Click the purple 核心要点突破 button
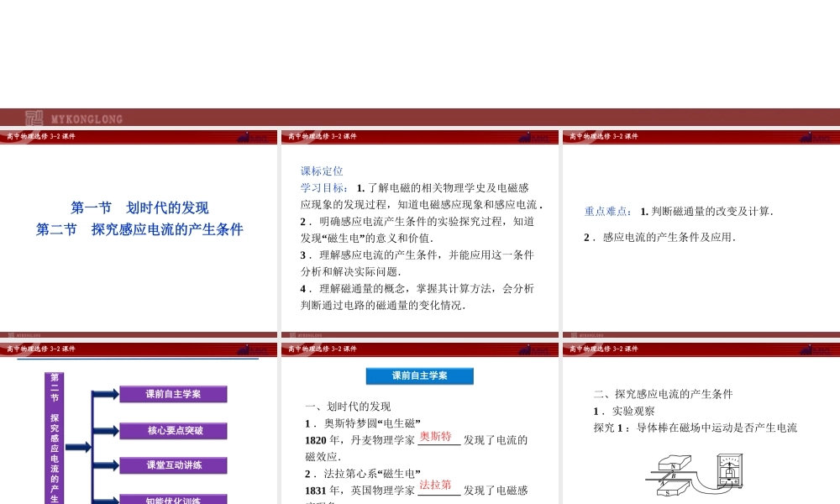This screenshot has width=840, height=504. [x=173, y=431]
